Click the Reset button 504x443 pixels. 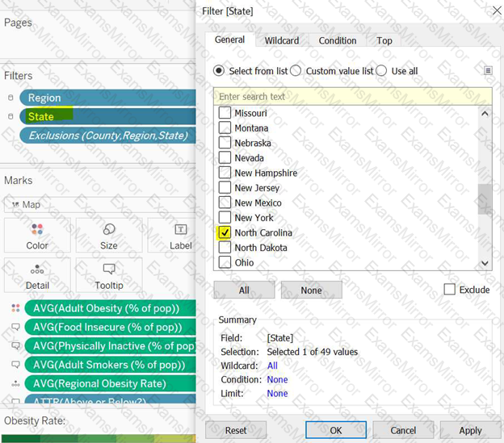(236, 430)
